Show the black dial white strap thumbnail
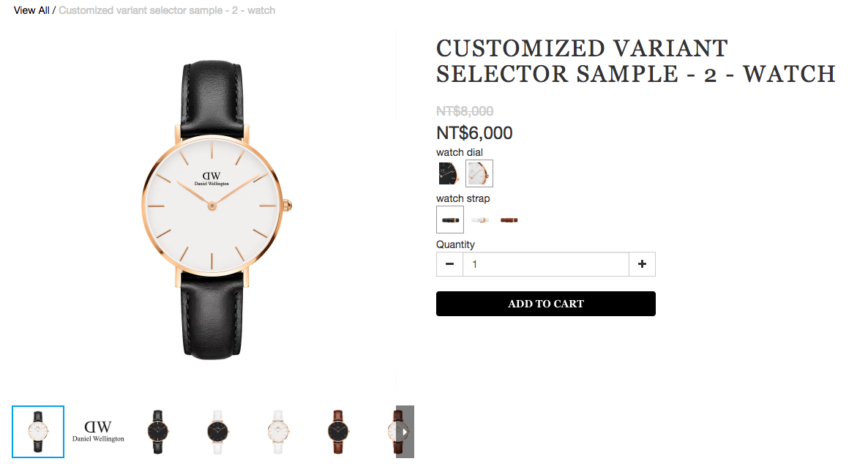Viewport: 868px width, 464px height. [x=218, y=432]
